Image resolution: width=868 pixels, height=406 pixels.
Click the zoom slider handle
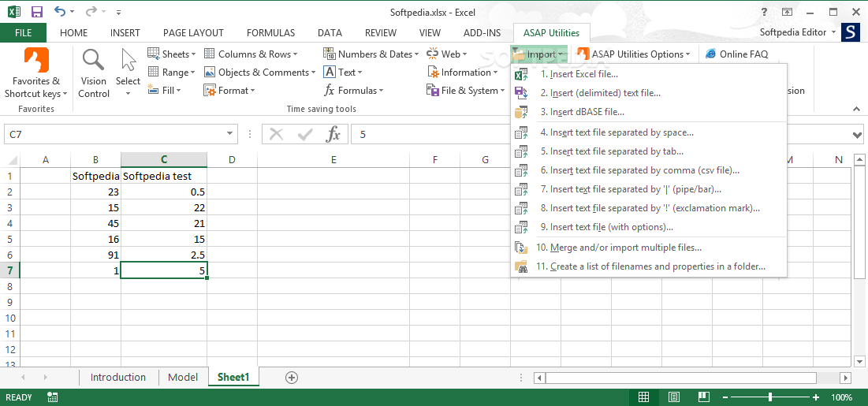(770, 397)
